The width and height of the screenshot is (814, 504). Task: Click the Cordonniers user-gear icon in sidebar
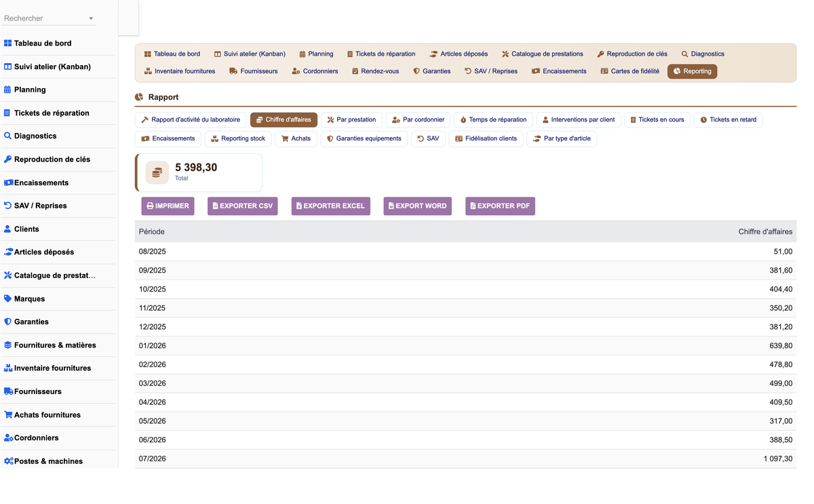(9, 438)
